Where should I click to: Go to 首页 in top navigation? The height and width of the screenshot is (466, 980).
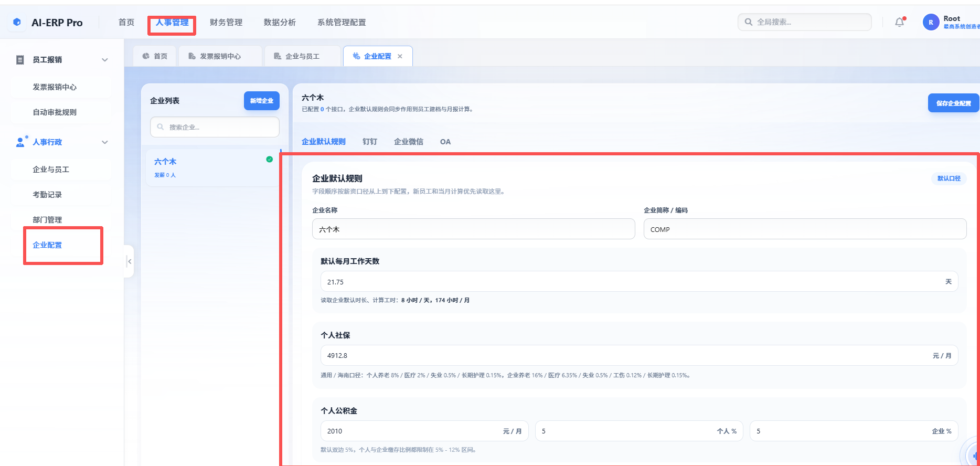coord(126,22)
